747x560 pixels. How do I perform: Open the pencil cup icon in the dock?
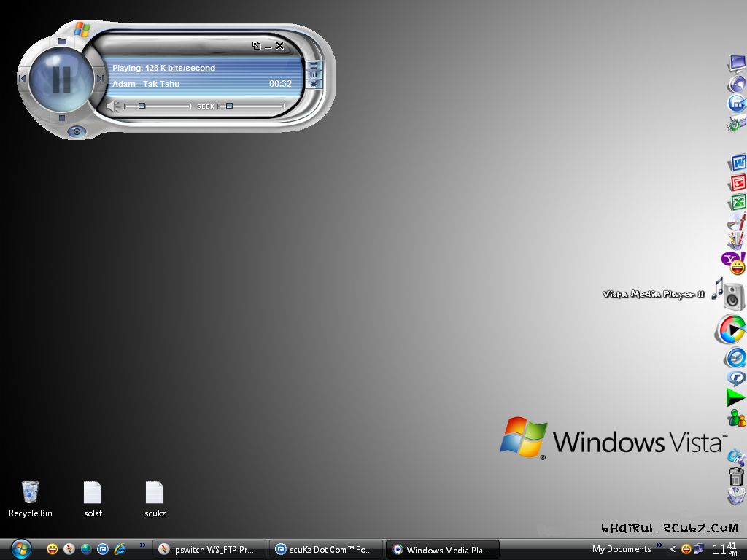737,240
